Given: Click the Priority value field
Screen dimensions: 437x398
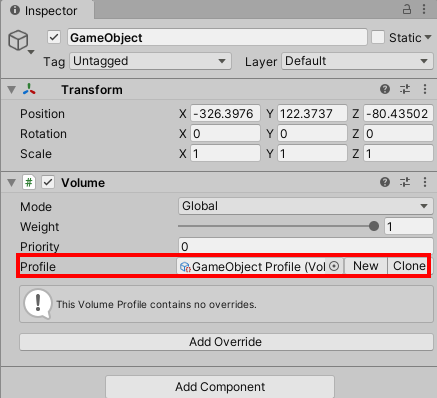Looking at the screenshot, I should 306,246.
